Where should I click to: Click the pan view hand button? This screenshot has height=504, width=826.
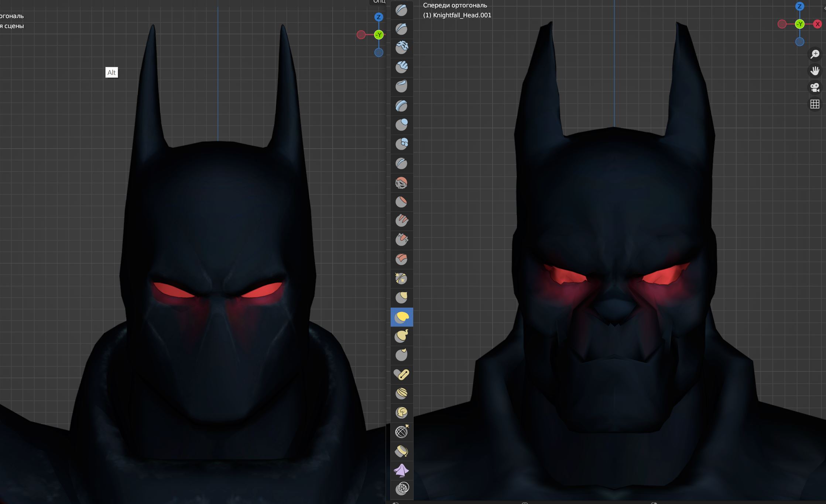(x=815, y=70)
